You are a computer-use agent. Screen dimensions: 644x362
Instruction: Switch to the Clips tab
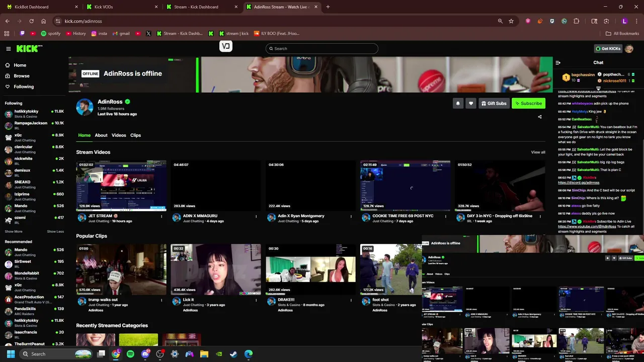tap(135, 135)
